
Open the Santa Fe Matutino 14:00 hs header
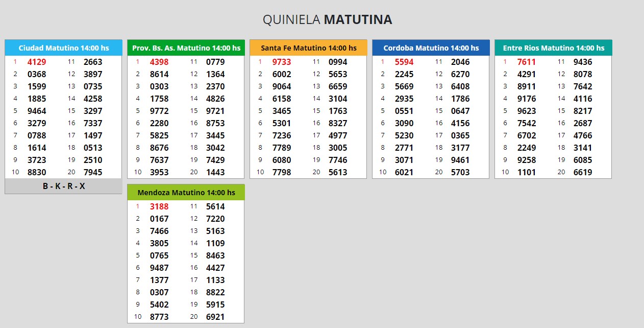tap(309, 48)
